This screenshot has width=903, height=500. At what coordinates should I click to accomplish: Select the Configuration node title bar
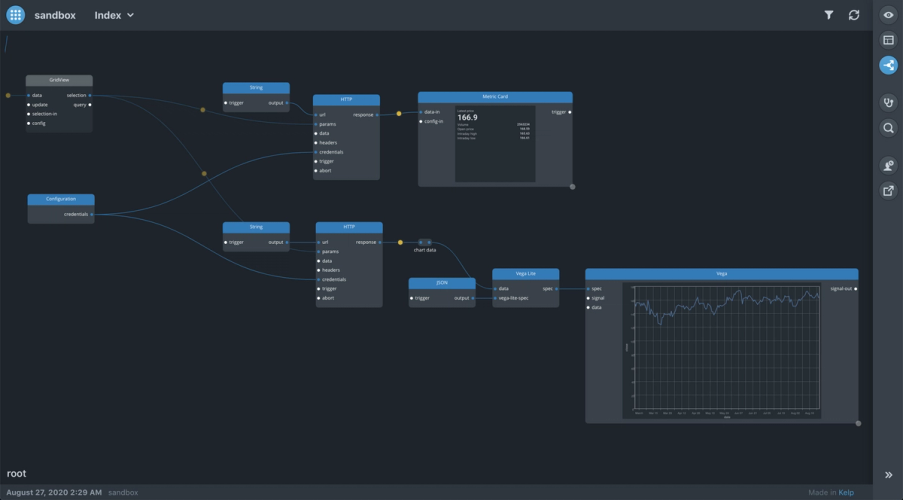[61, 199]
